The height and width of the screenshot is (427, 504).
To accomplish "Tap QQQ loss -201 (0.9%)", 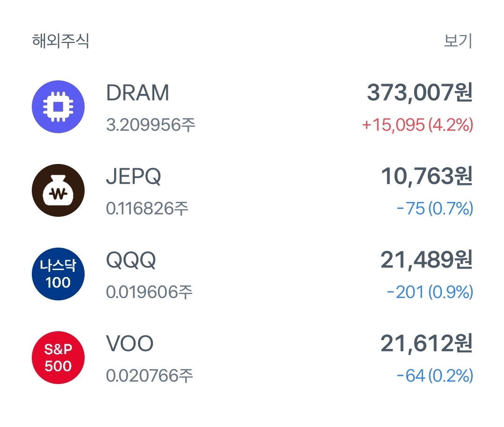I will (x=430, y=292).
